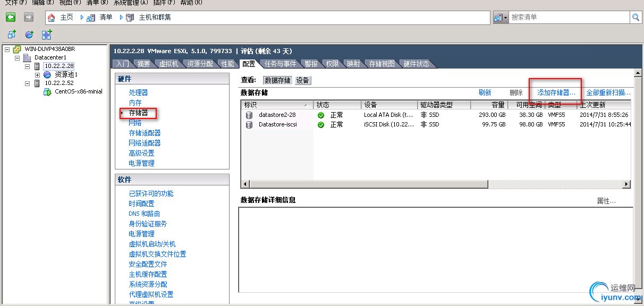Collapse host 10.22.2.28 in the tree
Screen dimensions: 644x306
click(28, 66)
